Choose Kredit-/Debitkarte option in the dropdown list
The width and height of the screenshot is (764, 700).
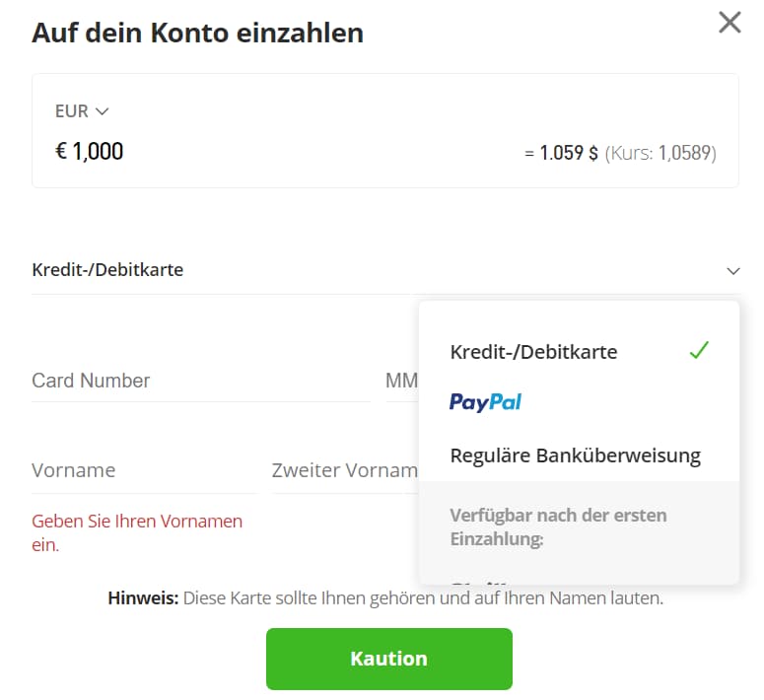click(x=533, y=352)
